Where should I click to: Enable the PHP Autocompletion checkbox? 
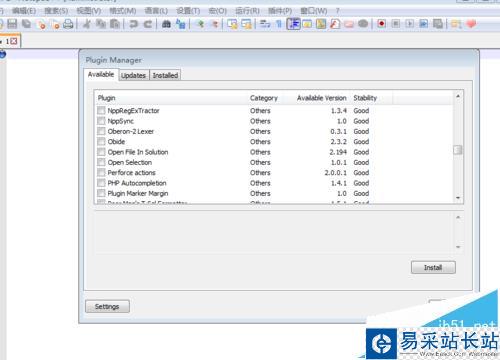(x=101, y=183)
